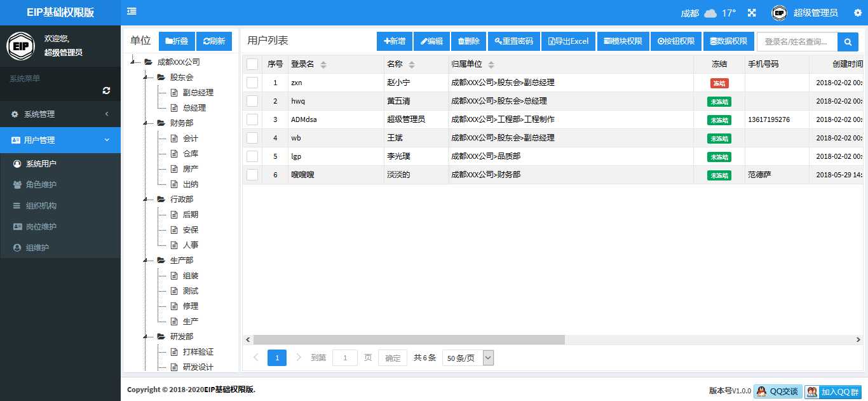Sort by 登录名 column arrows
The width and height of the screenshot is (868, 401).
[323, 65]
